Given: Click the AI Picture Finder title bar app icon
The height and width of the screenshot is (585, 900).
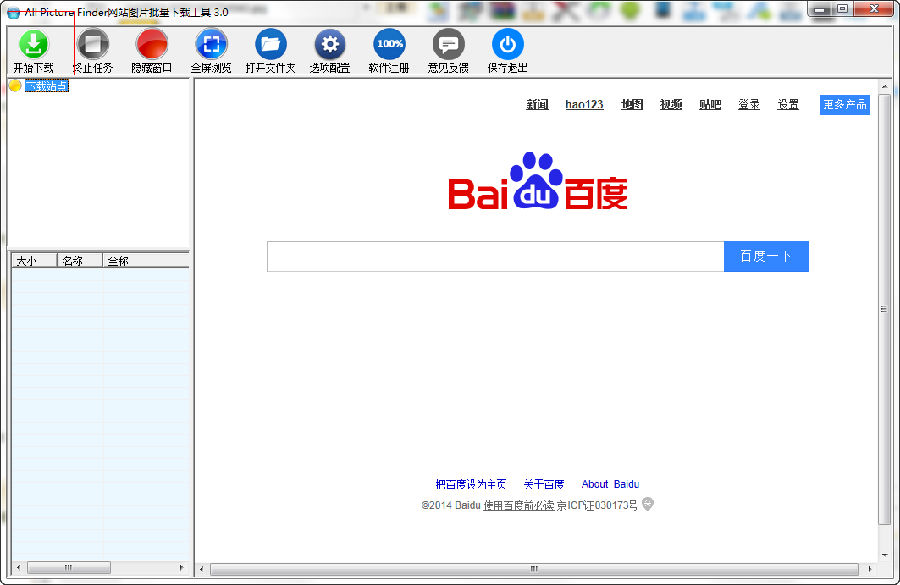Looking at the screenshot, I should point(13,13).
